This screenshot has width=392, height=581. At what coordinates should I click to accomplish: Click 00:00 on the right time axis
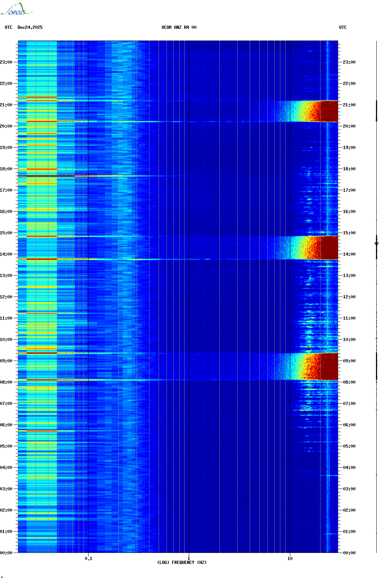coord(349,553)
